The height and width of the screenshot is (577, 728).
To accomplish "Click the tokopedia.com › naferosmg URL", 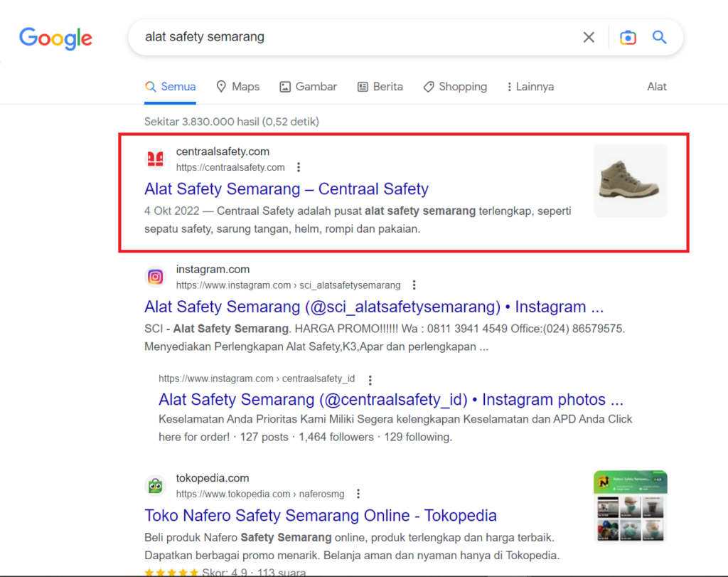I will click(x=260, y=494).
